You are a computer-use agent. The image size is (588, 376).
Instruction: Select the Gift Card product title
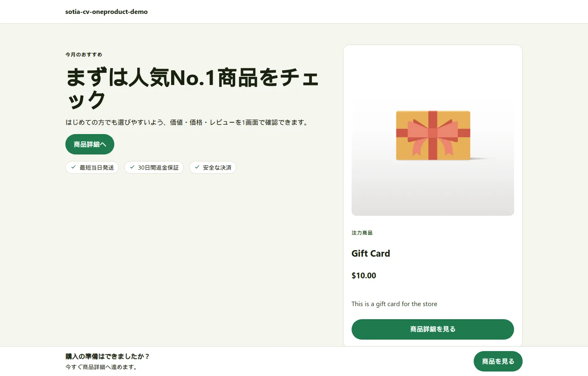coord(370,253)
